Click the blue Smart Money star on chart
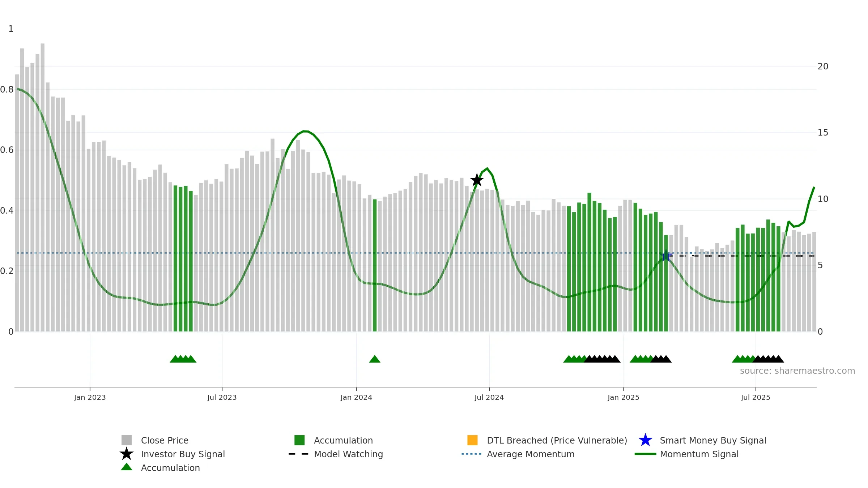 (666, 256)
